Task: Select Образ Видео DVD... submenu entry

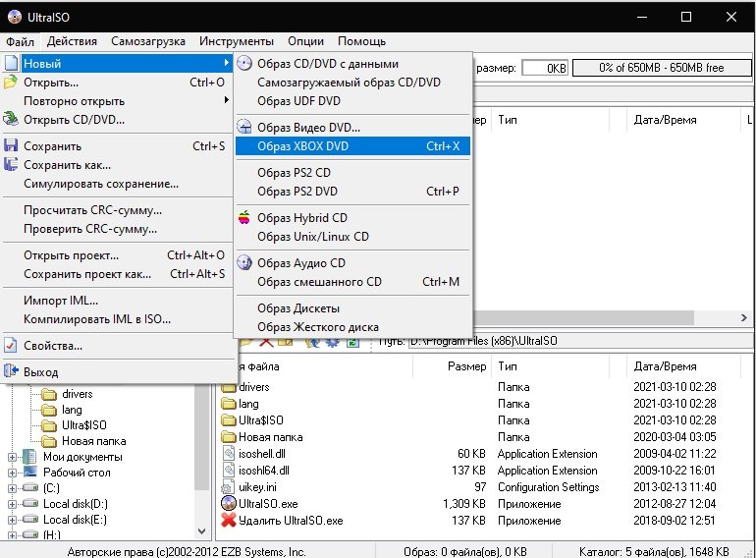Action: [x=352, y=128]
